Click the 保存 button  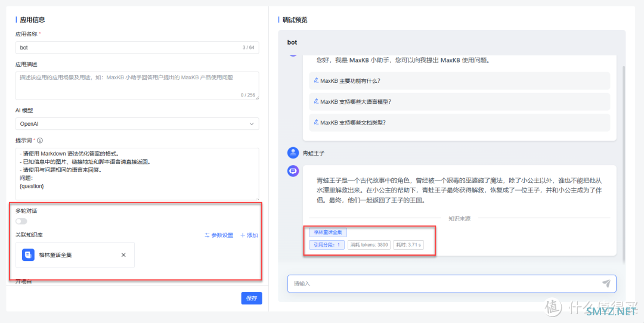coord(252,299)
